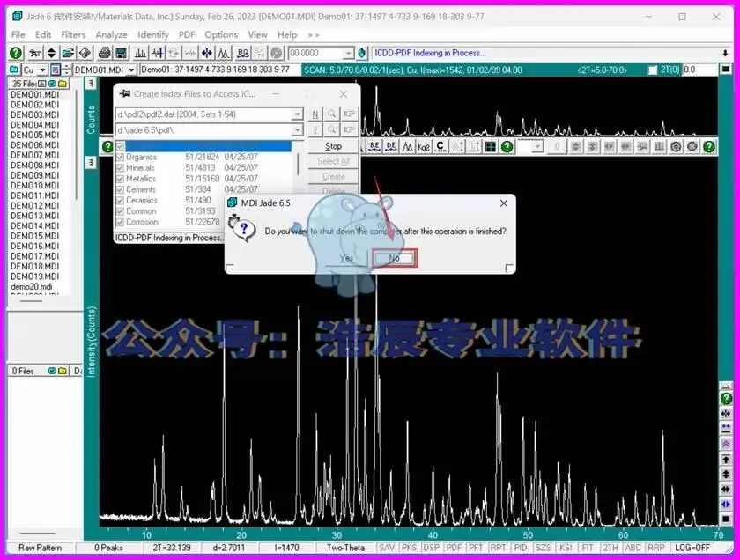Toggle the Metallics subfile checkbox
740x560 pixels.
coord(120,179)
